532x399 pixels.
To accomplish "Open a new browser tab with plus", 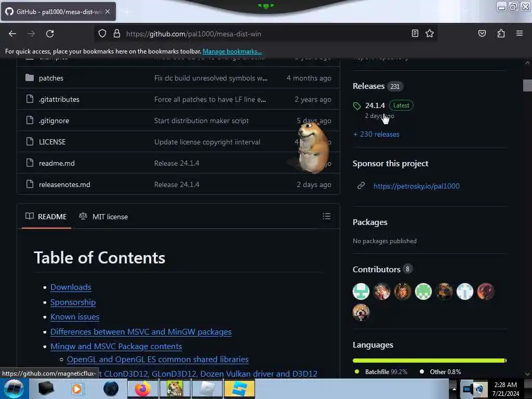I will [x=127, y=12].
